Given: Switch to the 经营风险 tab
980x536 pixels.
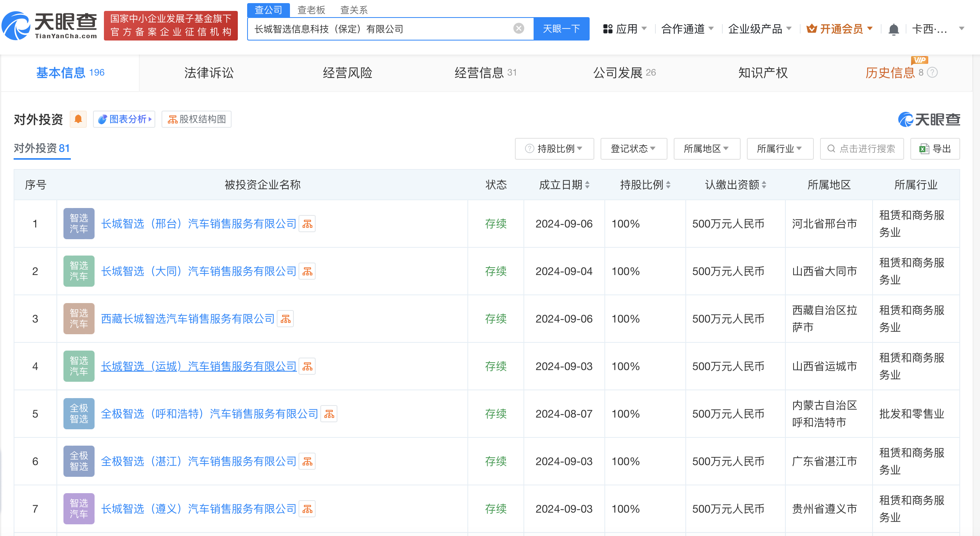Looking at the screenshot, I should pos(347,73).
